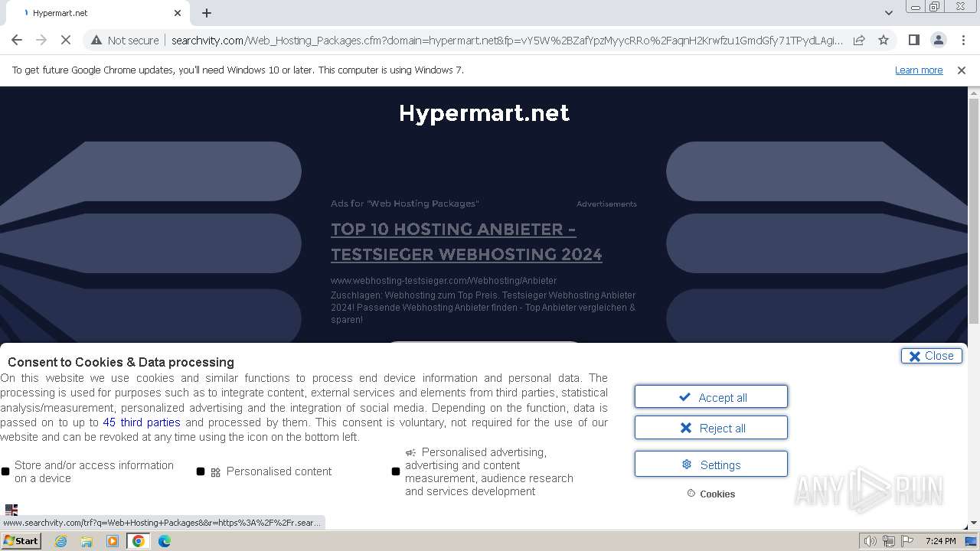Viewport: 980px width, 551px height.
Task: Edit the searchvity.com URL in the address bar
Action: [505, 40]
